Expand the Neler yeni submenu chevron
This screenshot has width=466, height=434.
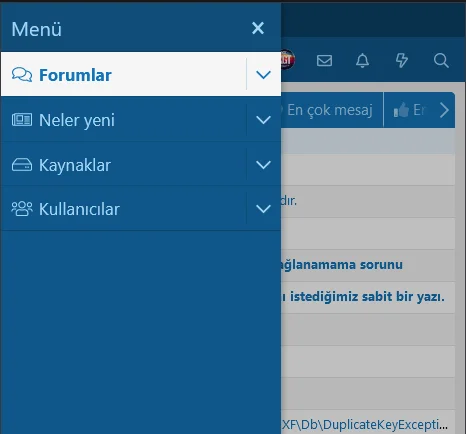[x=263, y=120]
